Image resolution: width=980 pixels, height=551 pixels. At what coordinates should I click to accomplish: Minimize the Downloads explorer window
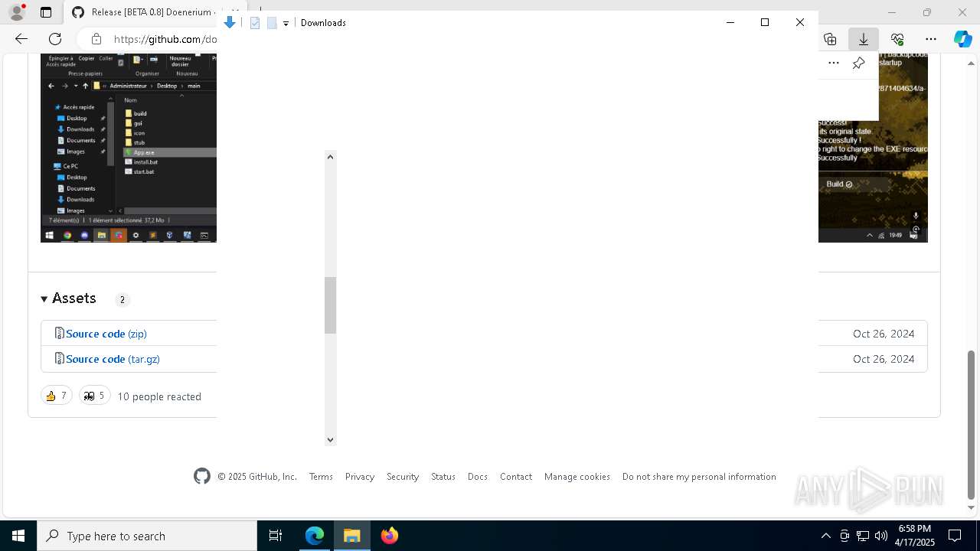point(730,23)
